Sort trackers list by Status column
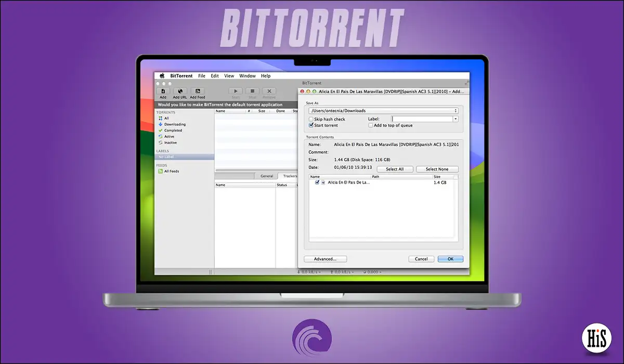Screen dimensions: 624x364 tap(285, 185)
